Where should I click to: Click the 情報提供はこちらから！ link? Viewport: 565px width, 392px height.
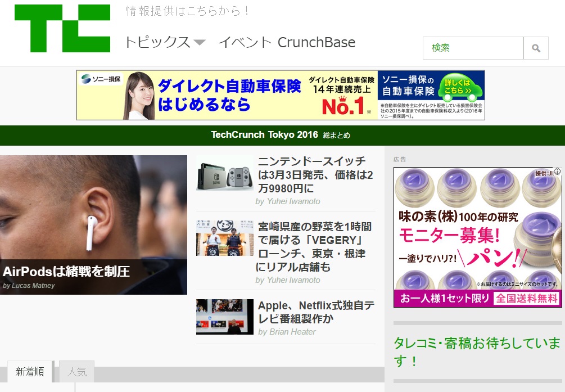[x=187, y=11]
